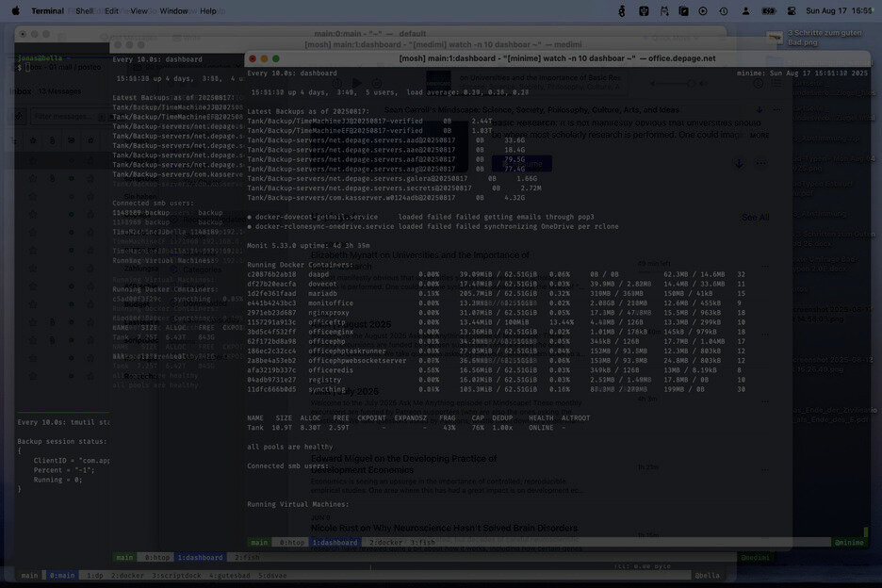Viewport: 882px width, 588px height.
Task: Open Control Center from the menu bar
Action: pos(791,10)
